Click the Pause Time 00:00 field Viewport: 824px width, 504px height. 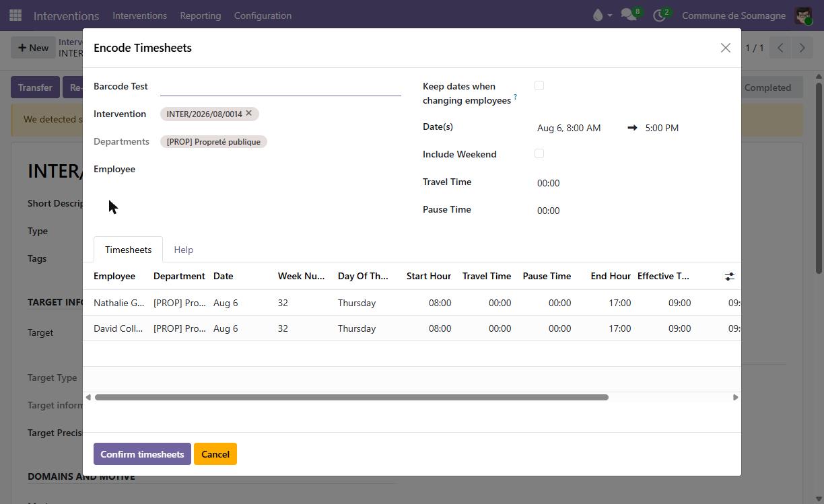(549, 211)
